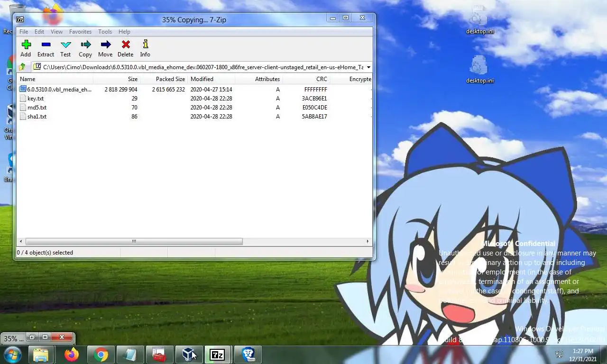Image resolution: width=607 pixels, height=364 pixels.
Task: Click the CRC value FFFFFFFF
Action: point(316,89)
